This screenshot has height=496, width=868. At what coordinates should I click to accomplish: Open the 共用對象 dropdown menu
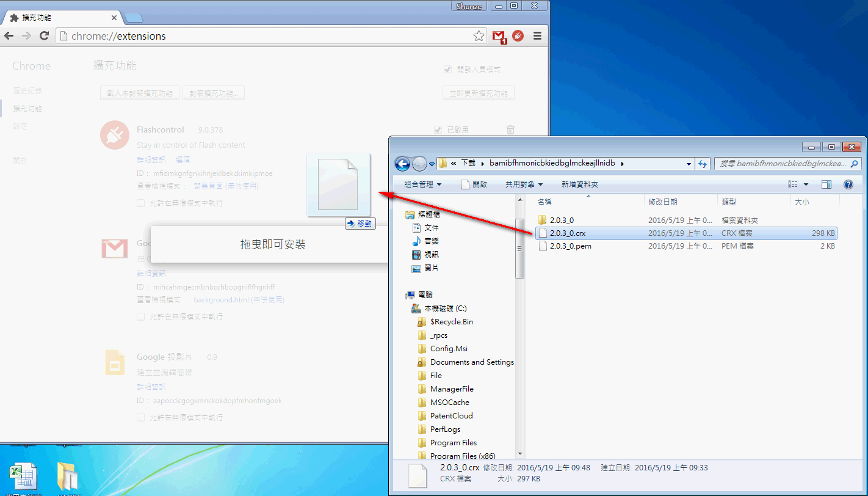coord(524,184)
